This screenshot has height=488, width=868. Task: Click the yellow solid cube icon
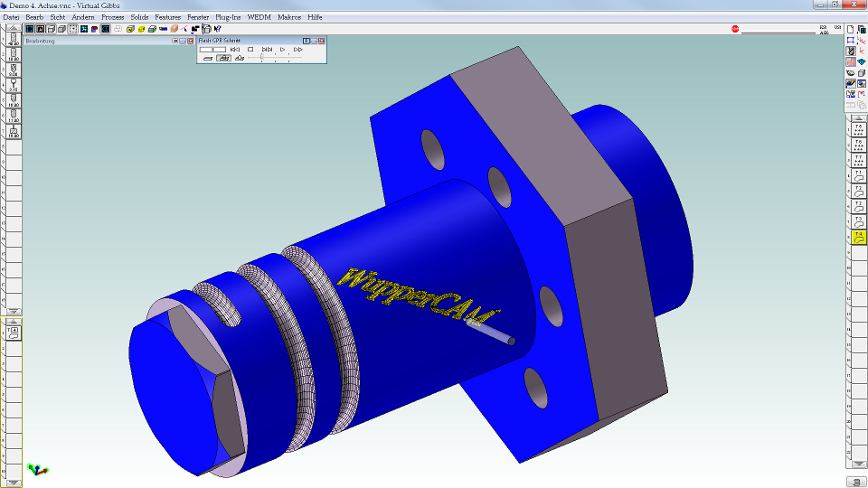tap(142, 29)
